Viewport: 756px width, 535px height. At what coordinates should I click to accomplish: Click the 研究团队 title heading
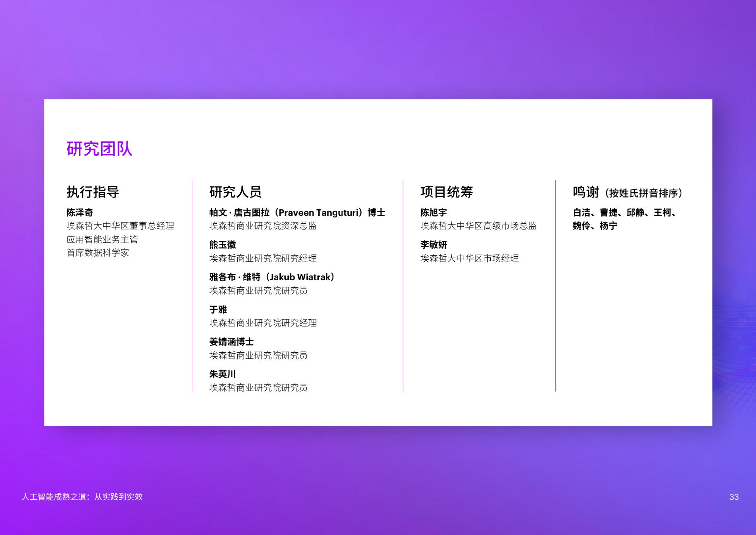click(x=99, y=149)
